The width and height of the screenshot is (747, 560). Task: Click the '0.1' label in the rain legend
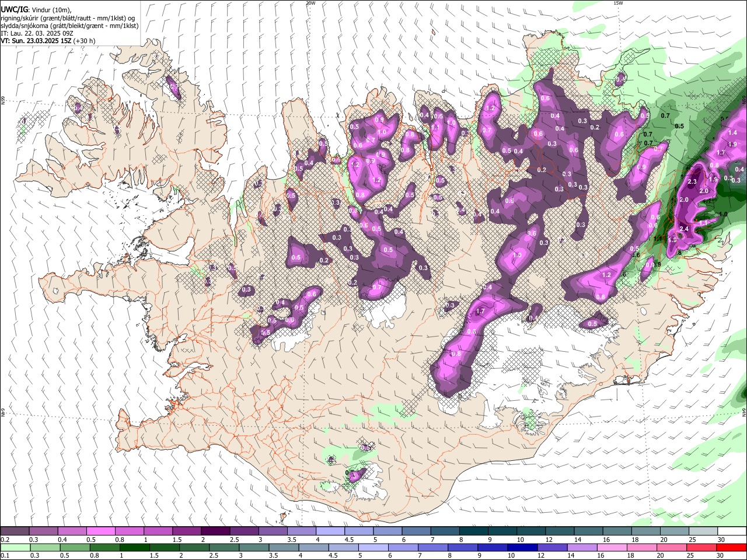pos(5,556)
